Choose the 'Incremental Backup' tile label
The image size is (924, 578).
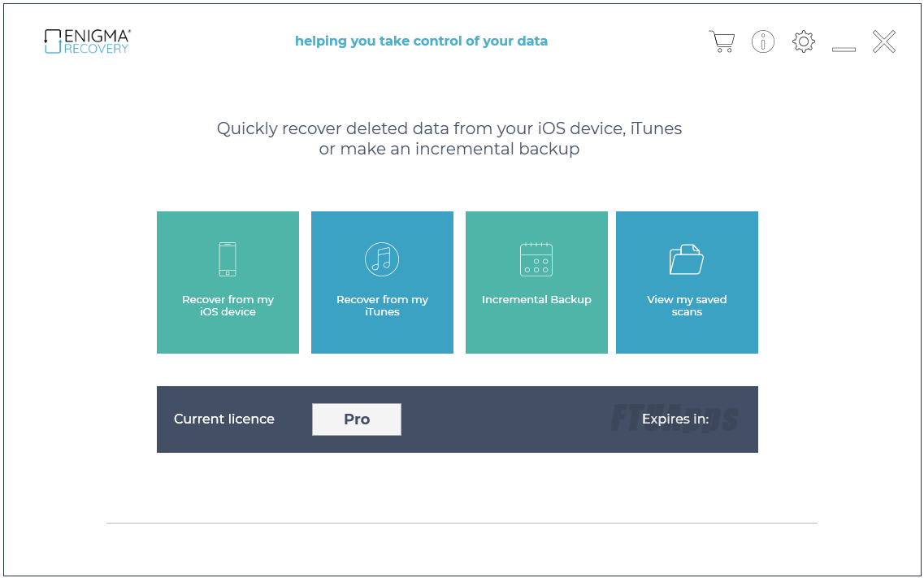click(536, 299)
